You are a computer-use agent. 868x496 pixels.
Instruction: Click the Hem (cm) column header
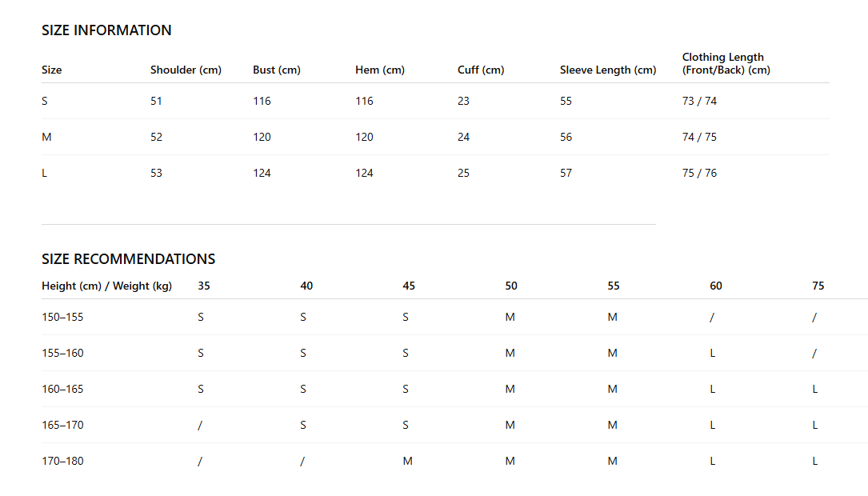pos(380,70)
